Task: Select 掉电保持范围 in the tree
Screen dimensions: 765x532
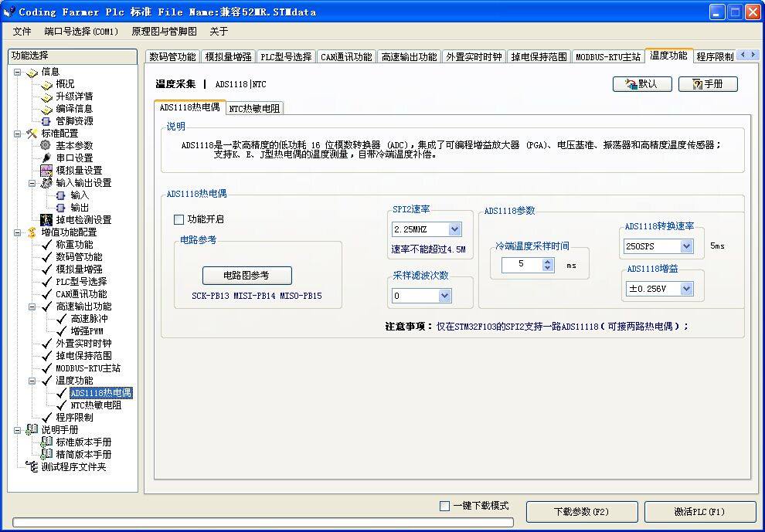Action: 84,356
